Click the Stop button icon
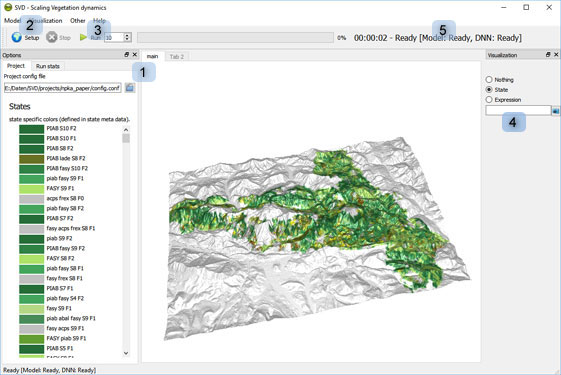 [52, 37]
